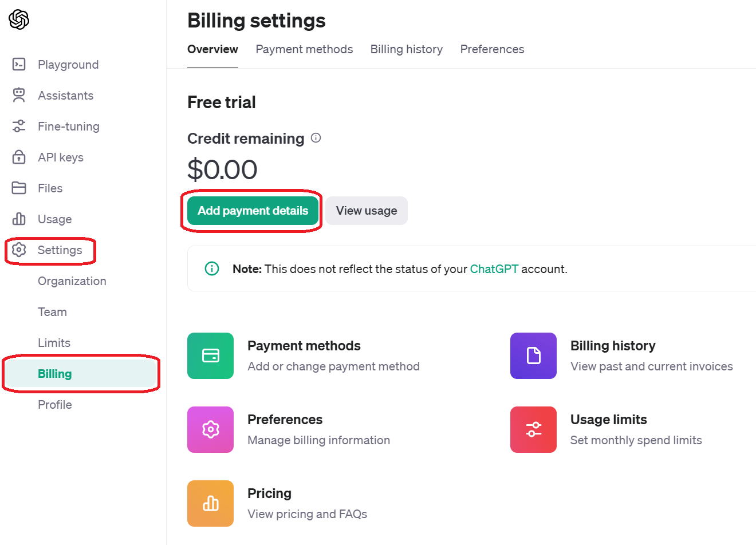Click the Add payment details button
Viewport: 756px width, 545px height.
click(x=253, y=211)
